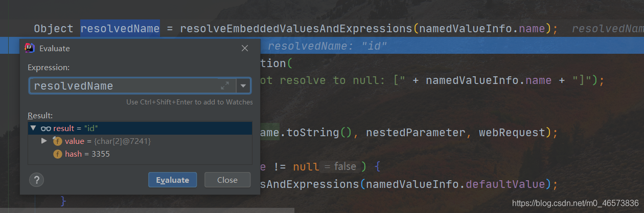
Task: Click the IntelliJ icon in Evaluate title bar
Action: [x=30, y=48]
